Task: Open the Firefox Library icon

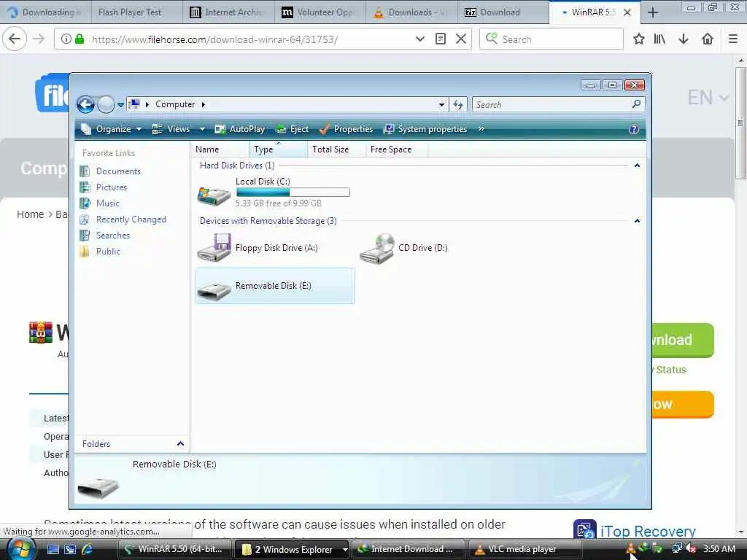Action: click(659, 39)
